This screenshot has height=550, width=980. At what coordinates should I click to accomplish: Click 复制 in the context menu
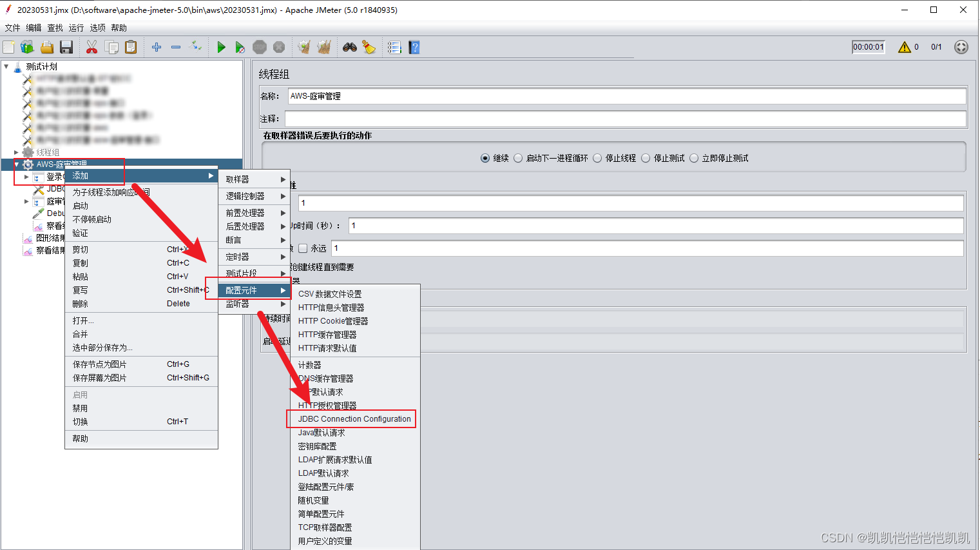coord(141,263)
